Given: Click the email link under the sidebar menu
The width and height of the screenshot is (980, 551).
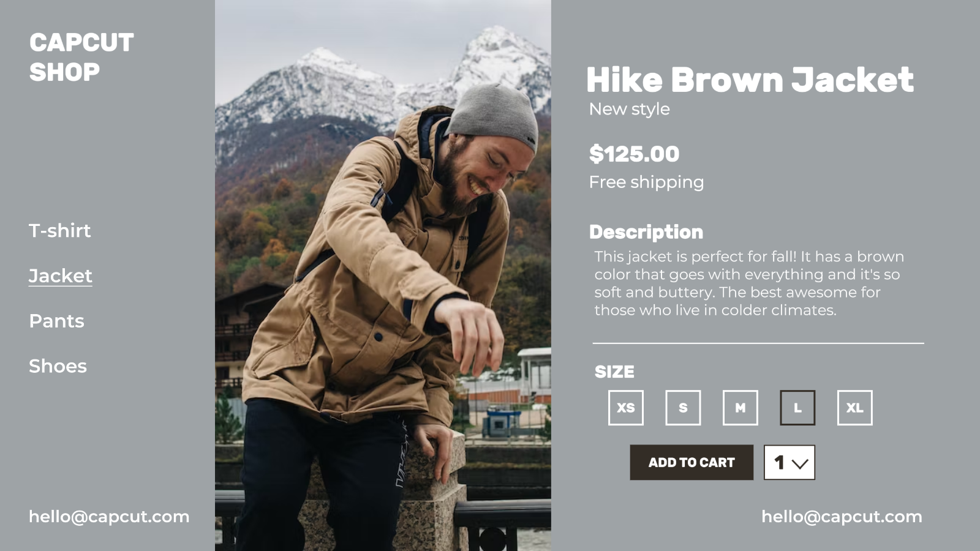Looking at the screenshot, I should (109, 517).
